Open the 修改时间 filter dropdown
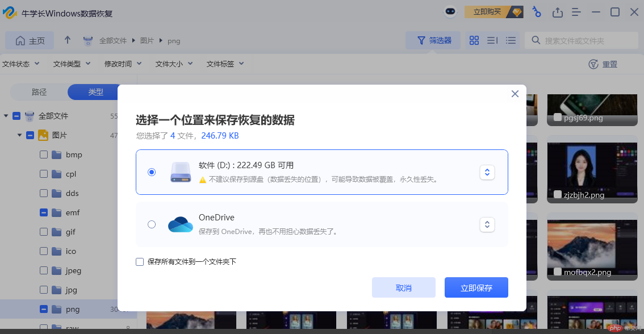 (x=123, y=64)
